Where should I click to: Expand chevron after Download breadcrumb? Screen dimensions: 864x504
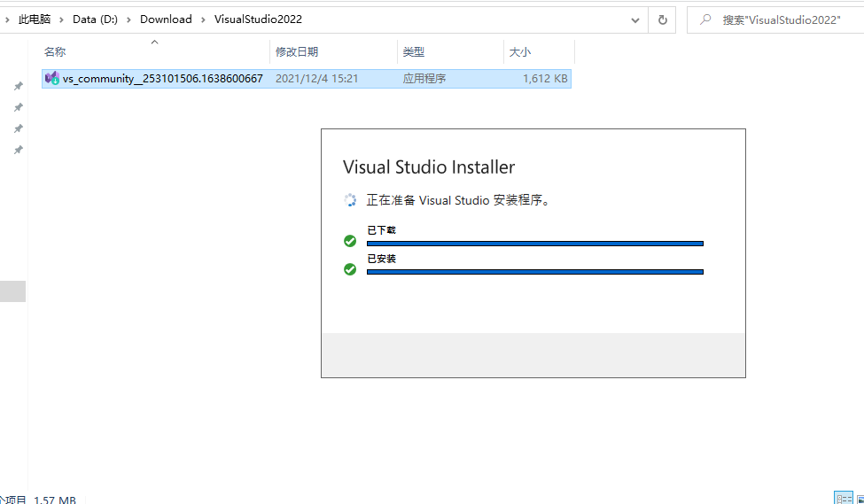coord(203,19)
